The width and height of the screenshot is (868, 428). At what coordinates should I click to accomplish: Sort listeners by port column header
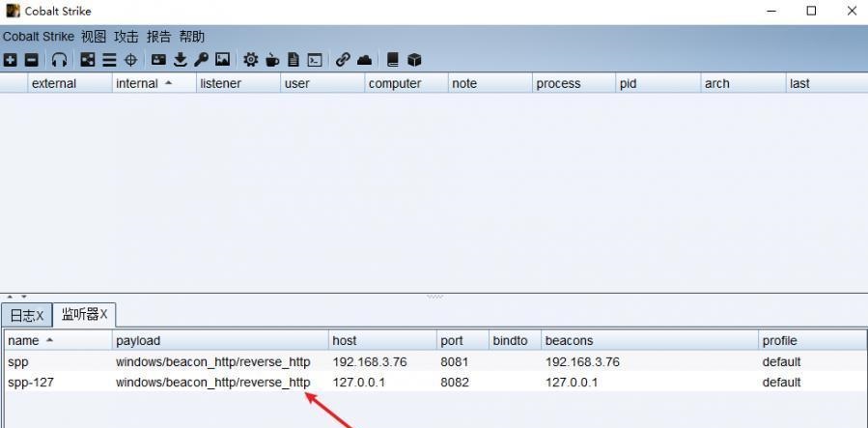tap(462, 340)
